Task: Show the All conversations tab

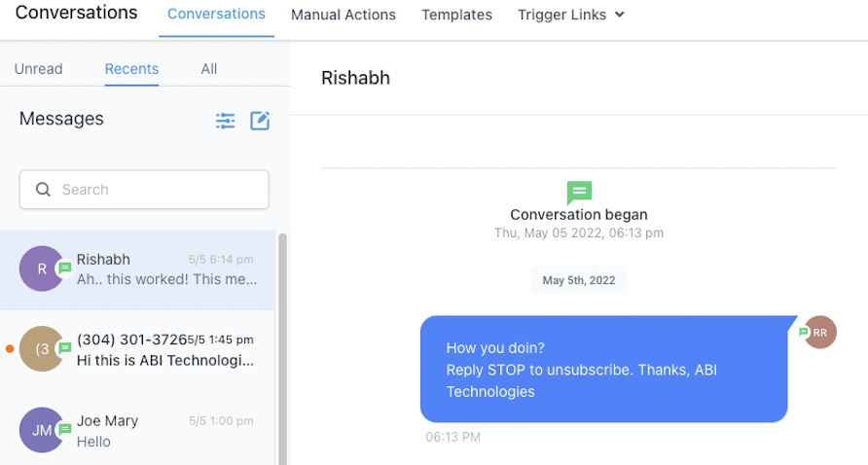Action: pos(208,69)
